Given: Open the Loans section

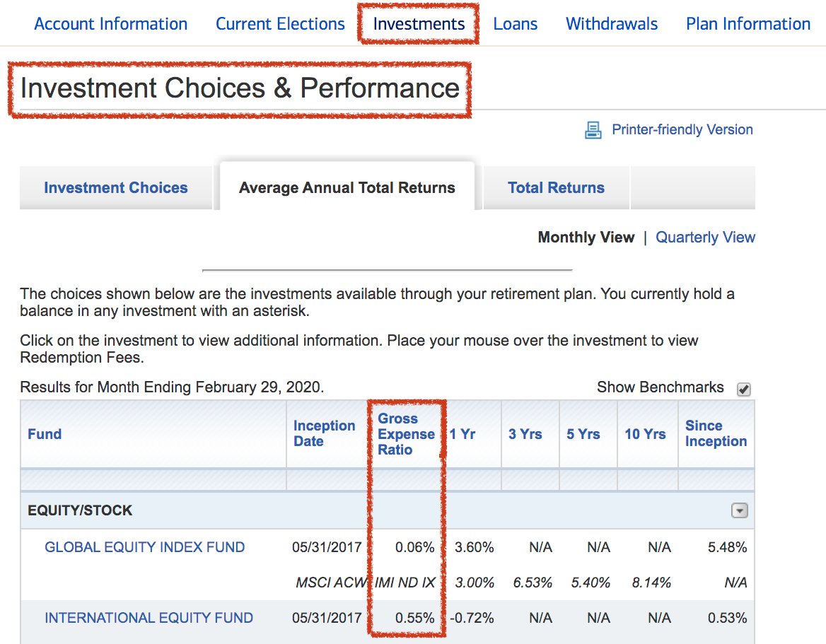Looking at the screenshot, I should point(515,24).
